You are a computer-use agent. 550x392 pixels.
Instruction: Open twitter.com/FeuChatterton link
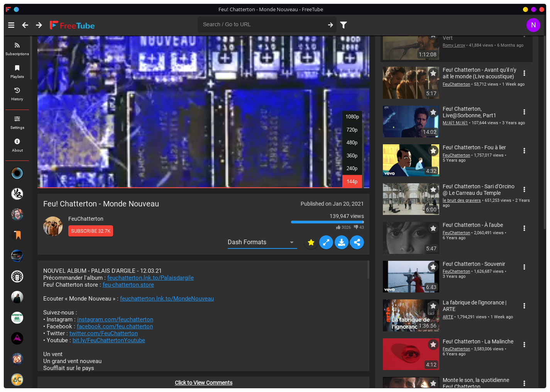103,333
